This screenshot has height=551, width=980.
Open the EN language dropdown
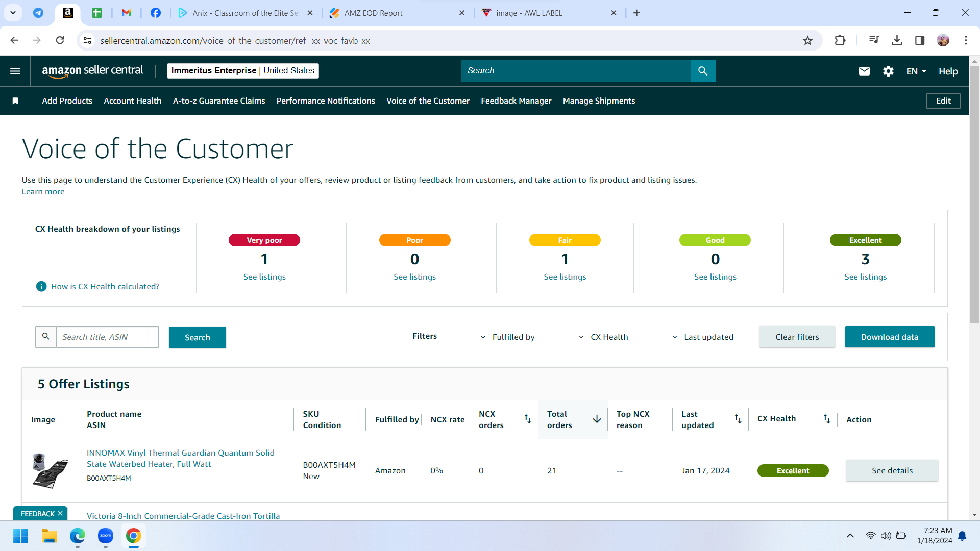click(x=916, y=71)
